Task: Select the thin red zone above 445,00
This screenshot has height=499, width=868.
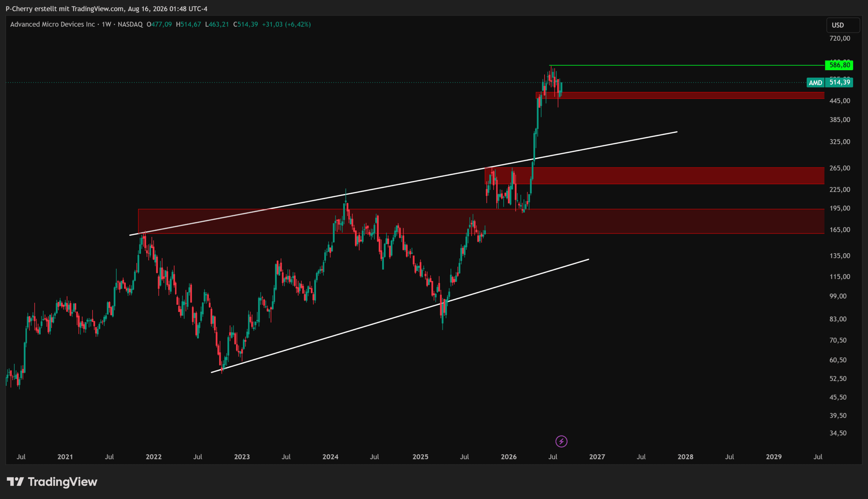Action: pos(680,95)
